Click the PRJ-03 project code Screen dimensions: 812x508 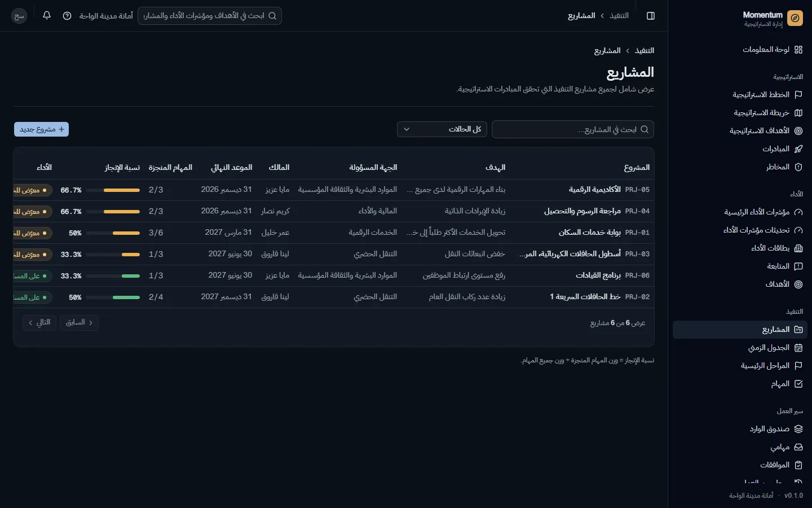tap(637, 254)
